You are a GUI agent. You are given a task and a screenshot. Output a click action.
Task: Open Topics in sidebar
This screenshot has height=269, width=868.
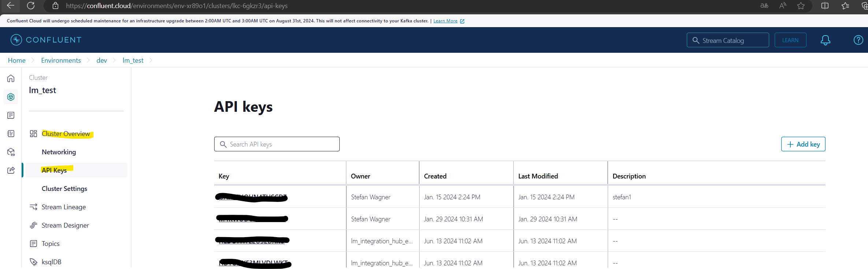(x=51, y=243)
